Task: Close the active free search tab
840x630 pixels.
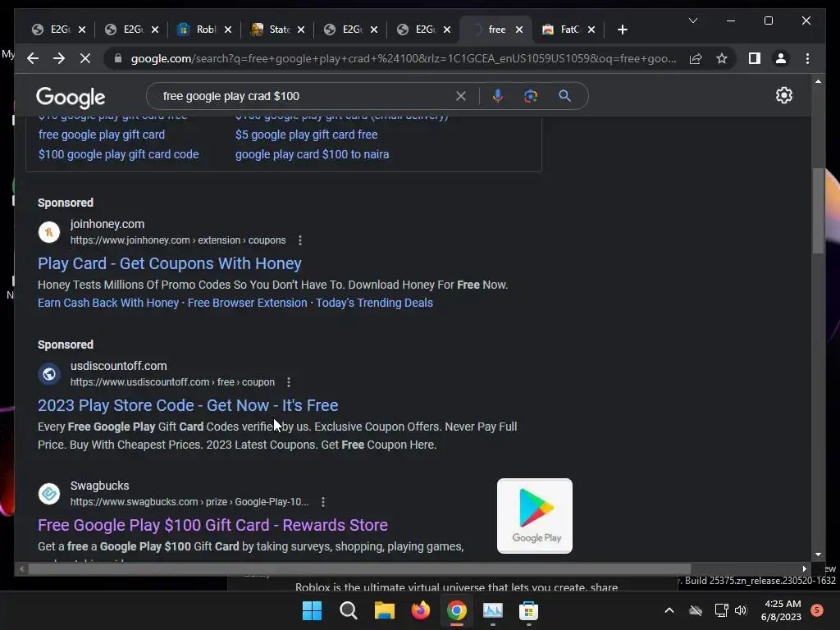Action: coord(519,30)
